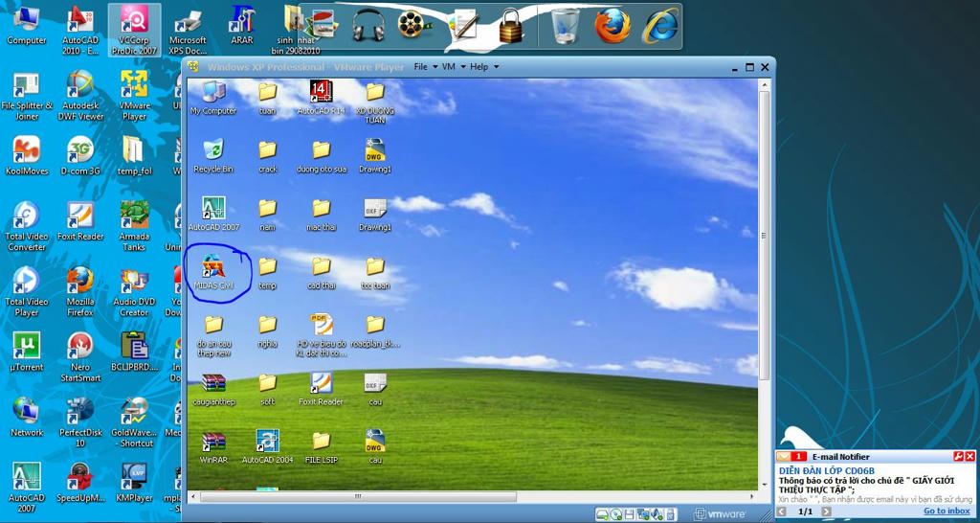Click the VMware window vertical scrollbar thumb

click(764, 236)
